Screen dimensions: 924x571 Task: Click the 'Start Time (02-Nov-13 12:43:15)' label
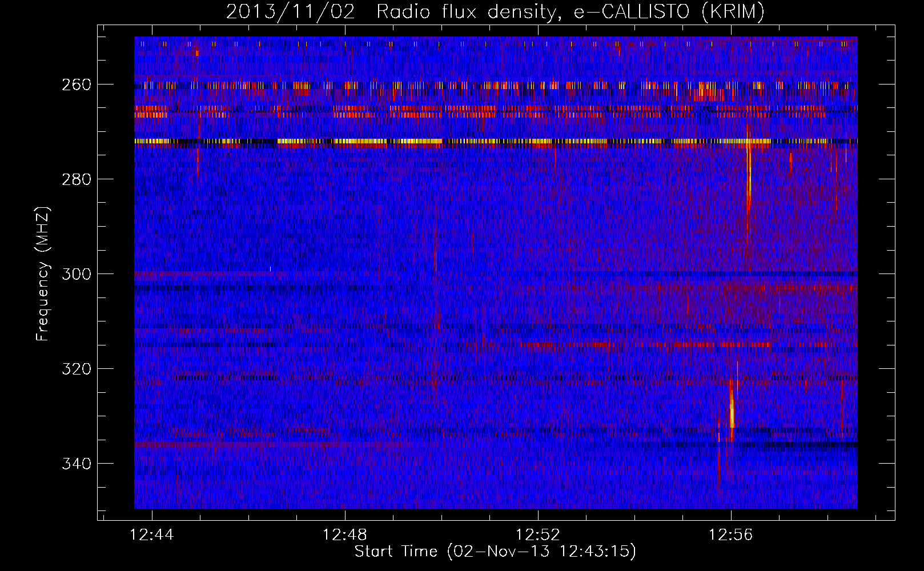click(x=495, y=552)
